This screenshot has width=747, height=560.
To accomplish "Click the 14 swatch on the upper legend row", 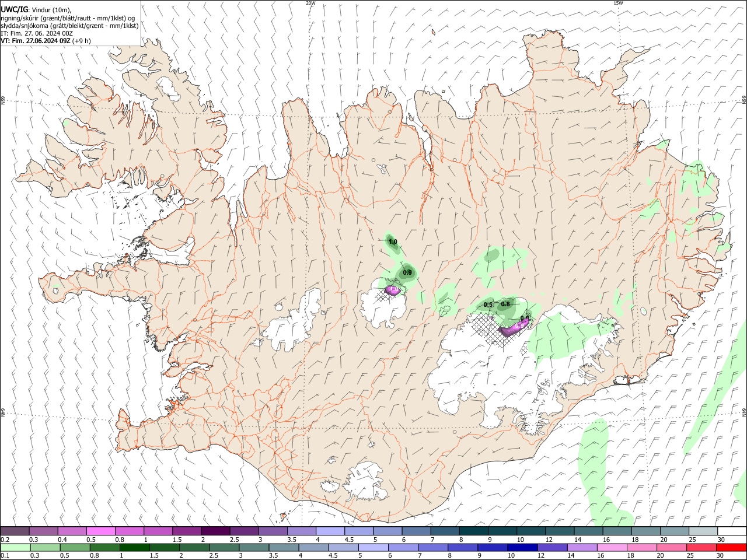I will coord(588,531).
